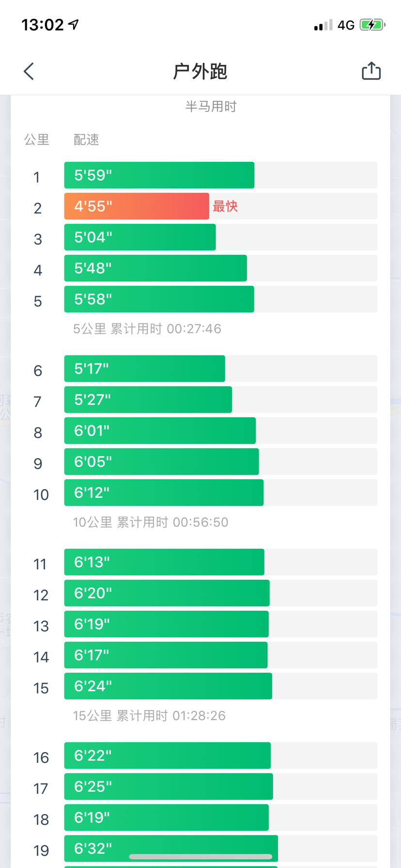401x868 pixels.
Task: Select kilometer 10 pace bar 6'12"
Action: [164, 493]
